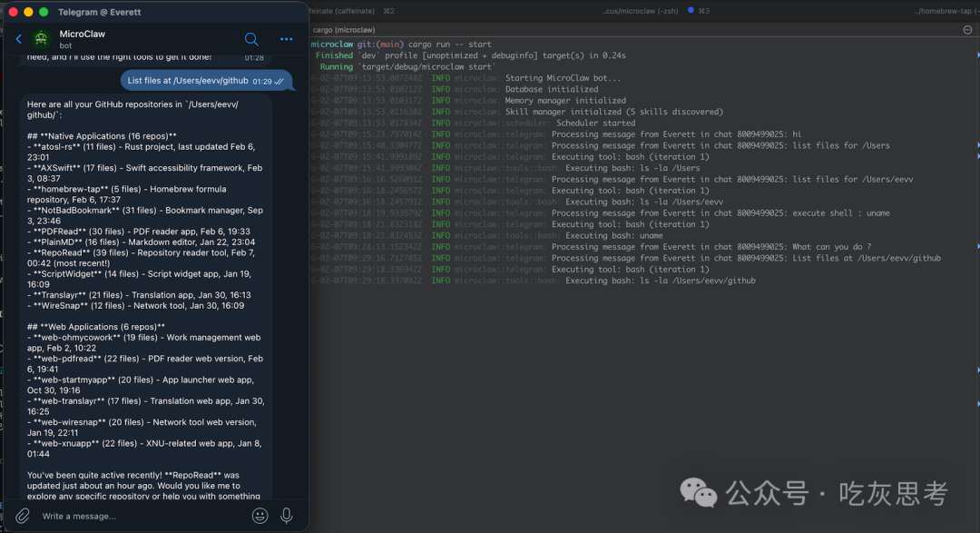Image resolution: width=980 pixels, height=533 pixels.
Task: Open the three-dot more options menu
Action: (x=286, y=39)
